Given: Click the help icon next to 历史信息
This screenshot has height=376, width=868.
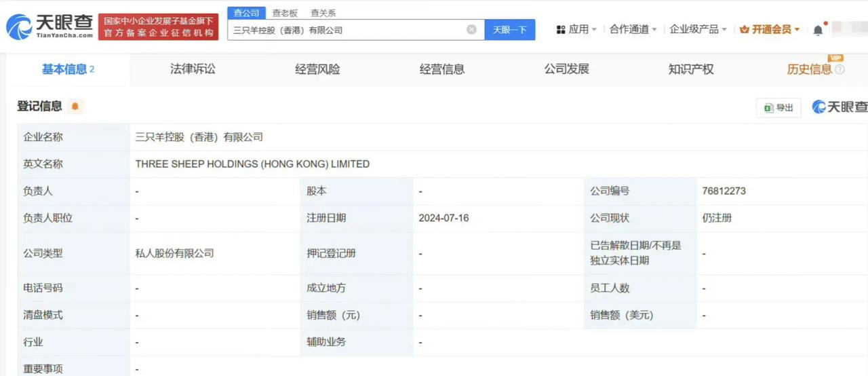Looking at the screenshot, I should (x=840, y=69).
